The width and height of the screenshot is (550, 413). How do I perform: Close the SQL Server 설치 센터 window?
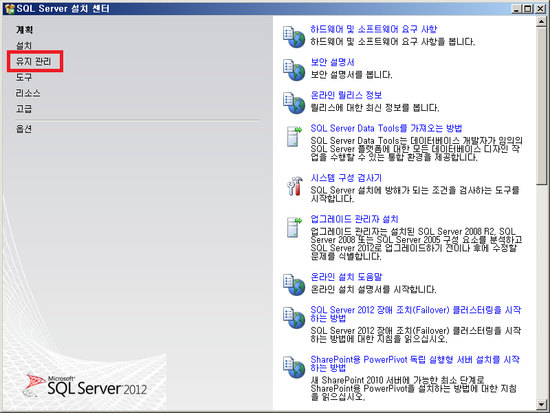click(541, 9)
